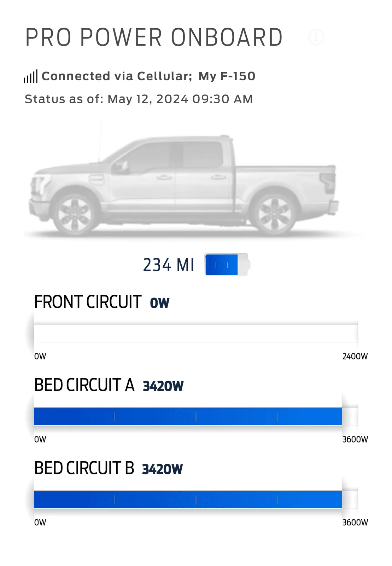
Task: Click the info icon beside Pro Power Onboard
Action: [316, 37]
